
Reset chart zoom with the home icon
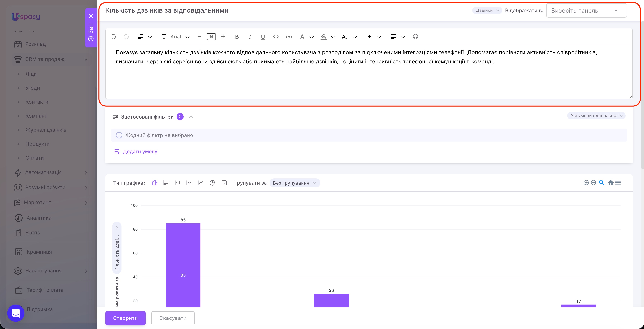[x=611, y=183]
